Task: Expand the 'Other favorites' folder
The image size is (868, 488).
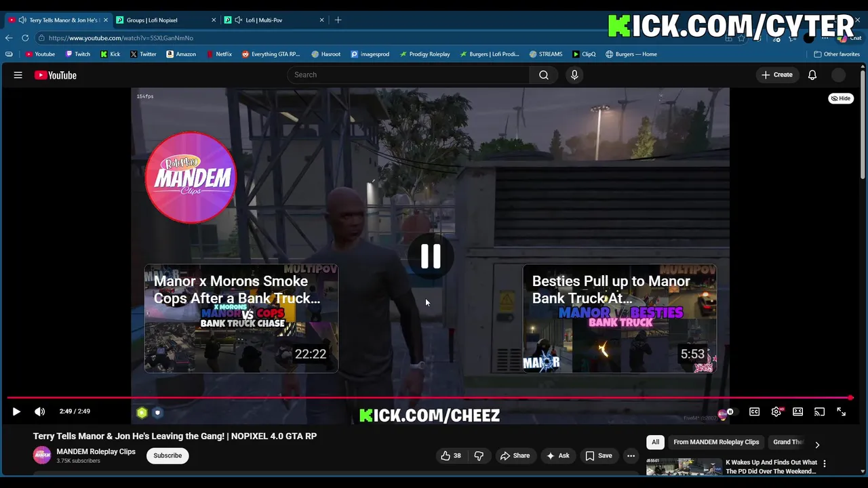Action: (x=837, y=54)
